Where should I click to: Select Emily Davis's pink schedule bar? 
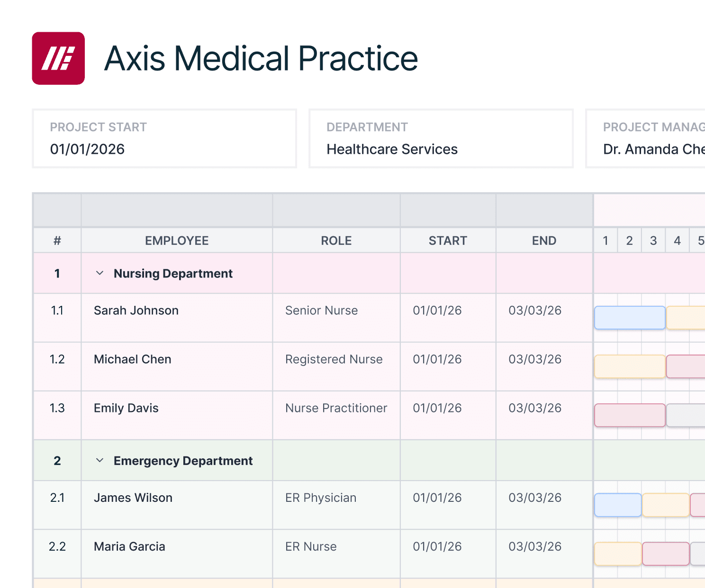click(630, 415)
